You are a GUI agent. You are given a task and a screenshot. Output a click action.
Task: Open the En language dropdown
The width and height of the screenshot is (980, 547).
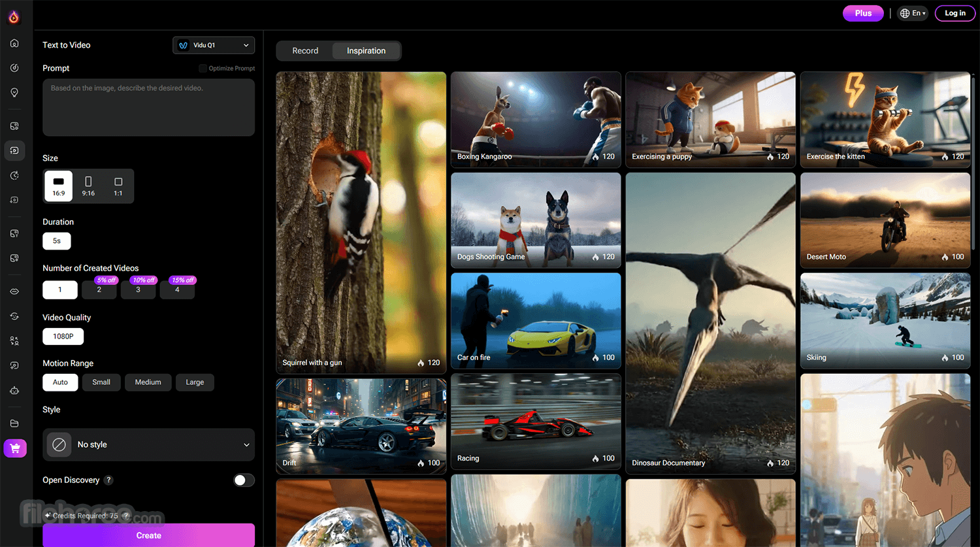913,13
